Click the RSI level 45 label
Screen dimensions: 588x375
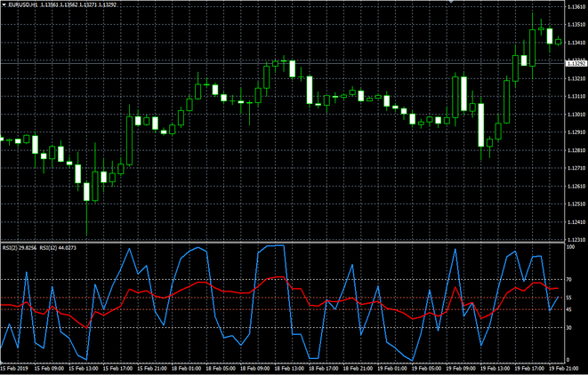[569, 309]
